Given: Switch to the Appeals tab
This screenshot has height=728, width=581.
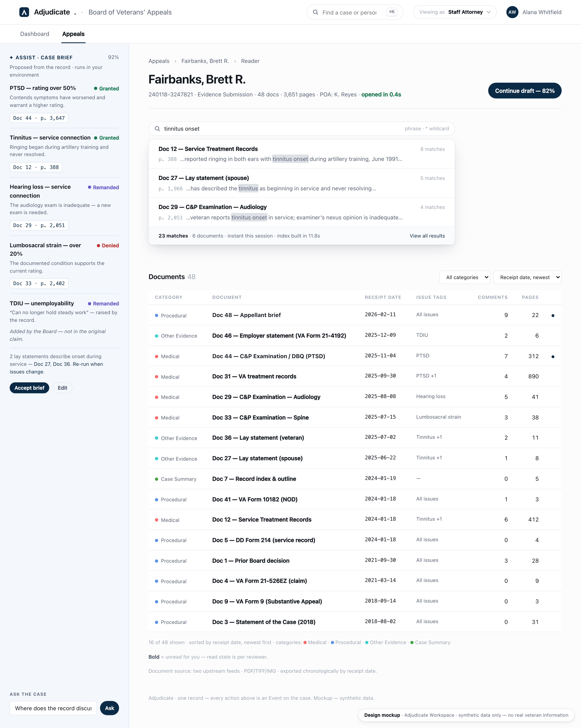Looking at the screenshot, I should click(x=73, y=34).
